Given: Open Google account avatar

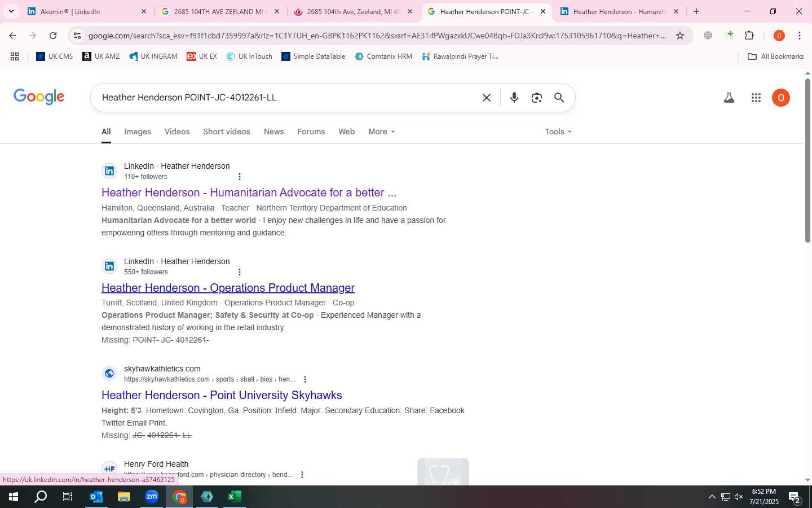Looking at the screenshot, I should (781, 98).
